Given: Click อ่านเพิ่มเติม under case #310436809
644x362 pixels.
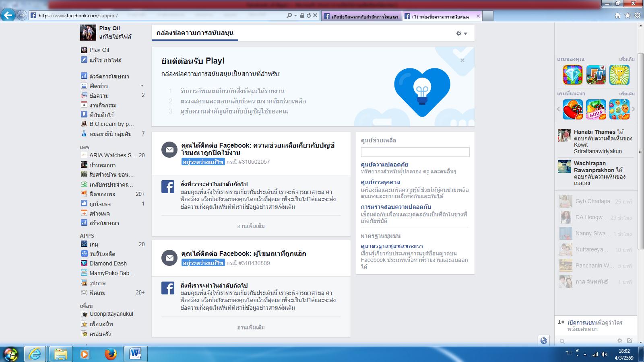Looking at the screenshot, I should [251, 327].
